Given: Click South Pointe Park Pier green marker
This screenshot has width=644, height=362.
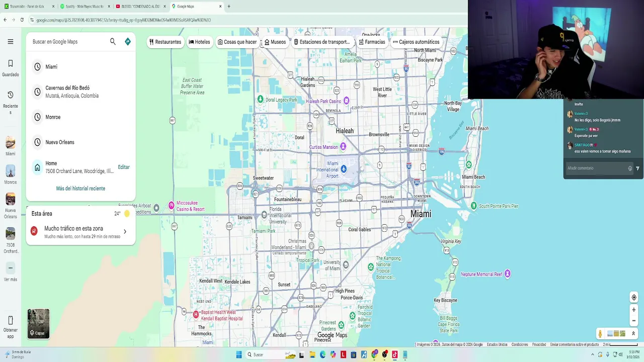Looking at the screenshot, I should coord(473,206).
